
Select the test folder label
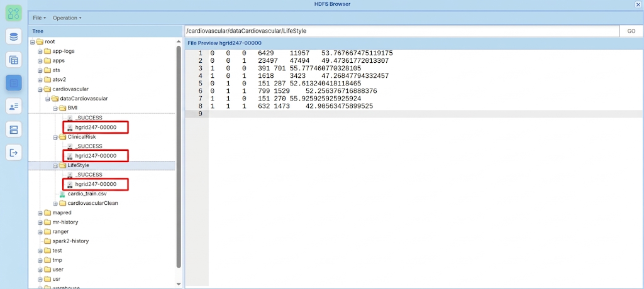57,251
